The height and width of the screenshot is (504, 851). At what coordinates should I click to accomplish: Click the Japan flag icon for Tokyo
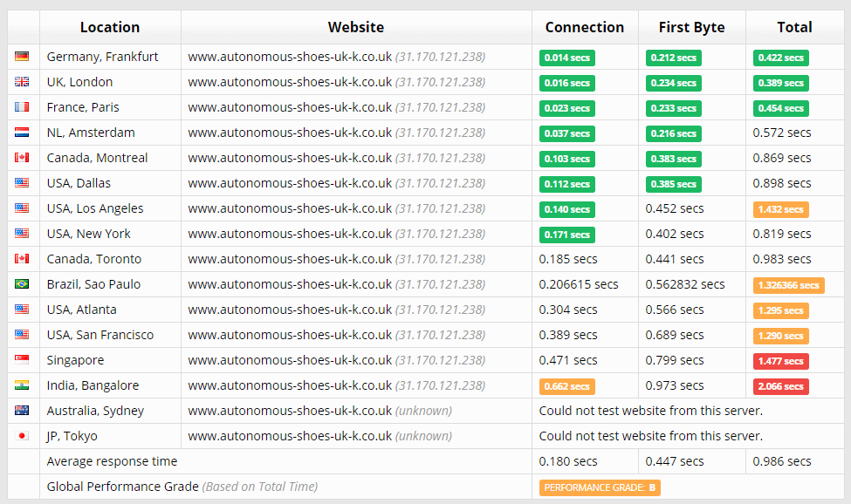[x=22, y=436]
